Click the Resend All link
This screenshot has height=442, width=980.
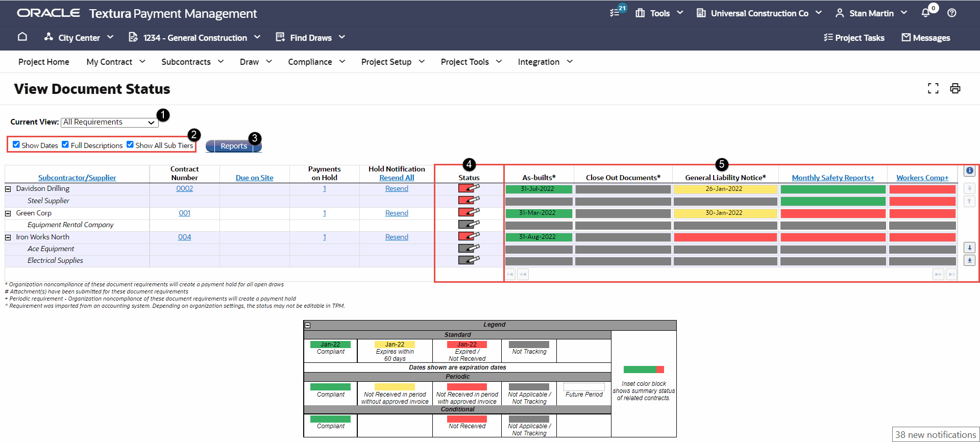tap(397, 178)
